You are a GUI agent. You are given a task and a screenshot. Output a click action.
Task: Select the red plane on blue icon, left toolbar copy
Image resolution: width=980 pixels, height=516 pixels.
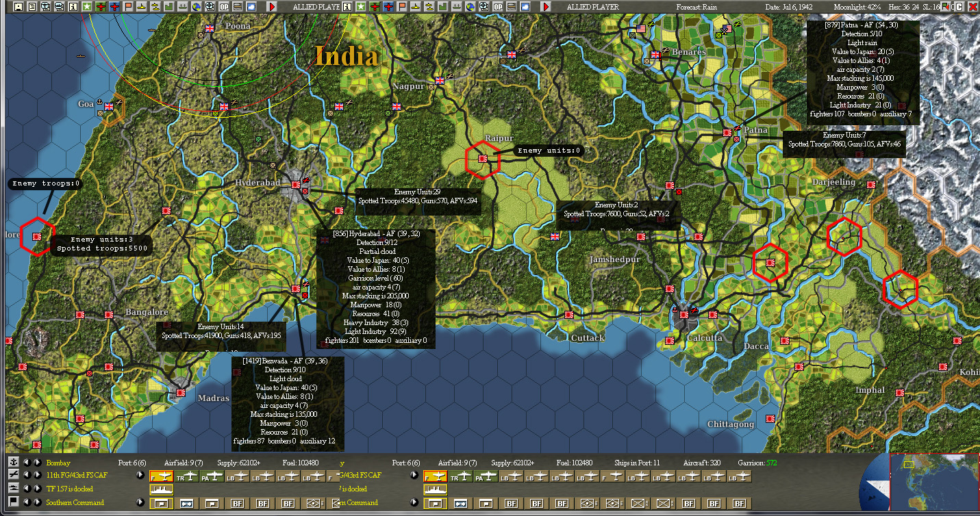pos(114,6)
